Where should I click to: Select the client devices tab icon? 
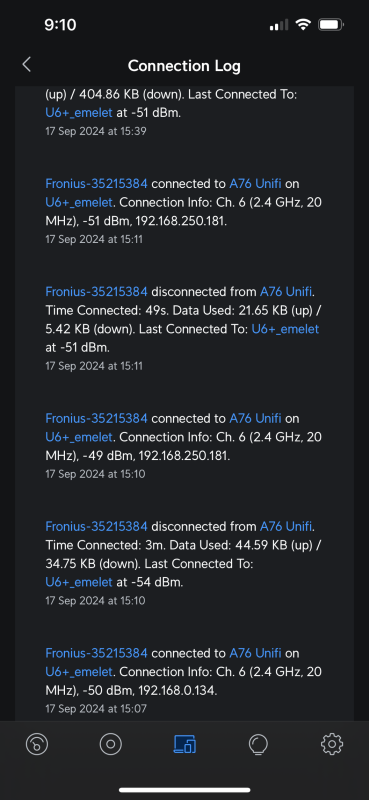[184, 744]
